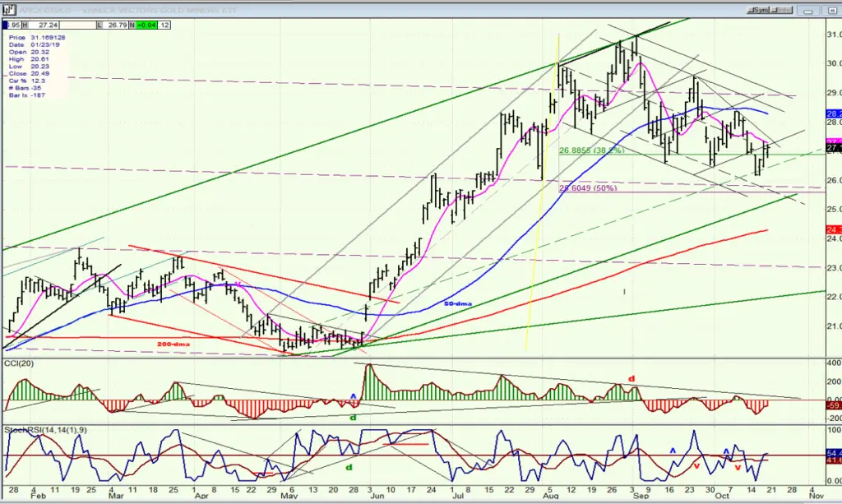Select the yellow vertical line near August
842x504 pixels.
(543, 191)
